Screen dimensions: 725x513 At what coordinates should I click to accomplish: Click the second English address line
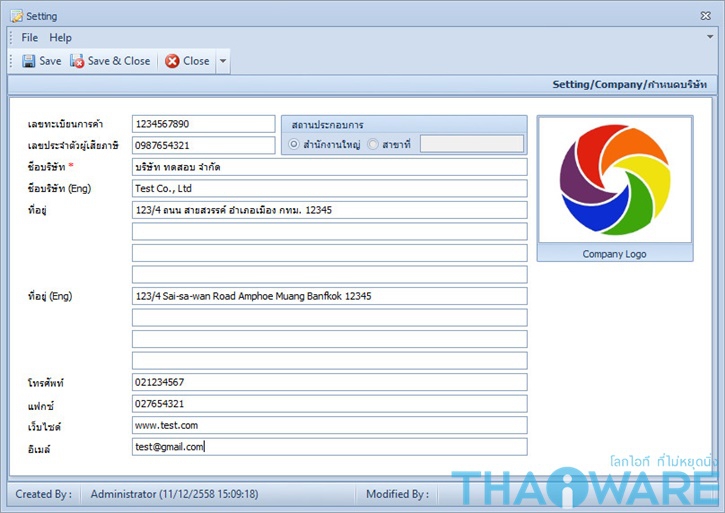coord(330,317)
